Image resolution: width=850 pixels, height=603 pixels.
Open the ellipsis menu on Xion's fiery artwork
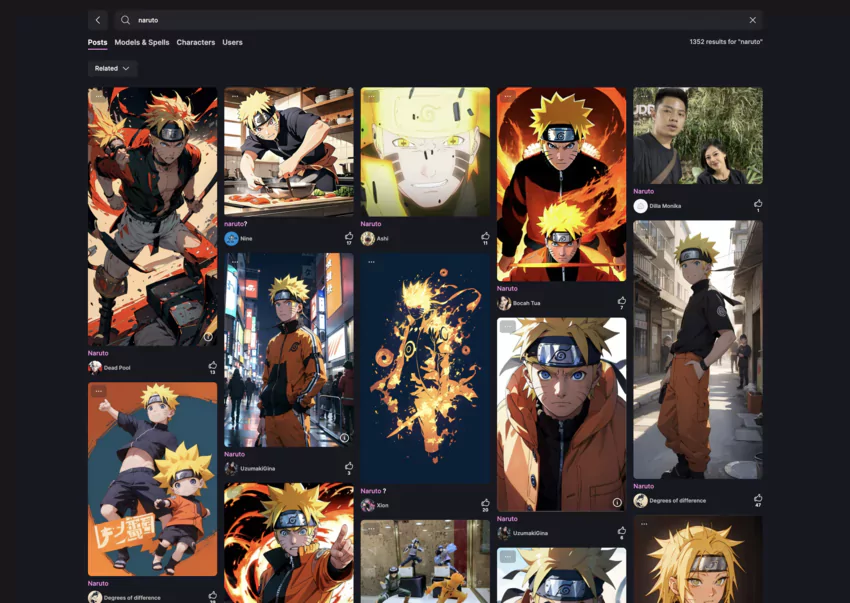coord(371,262)
